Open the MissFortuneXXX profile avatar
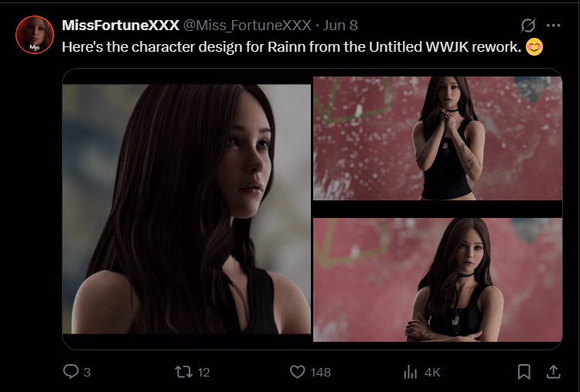This screenshot has height=392, width=580. (34, 35)
